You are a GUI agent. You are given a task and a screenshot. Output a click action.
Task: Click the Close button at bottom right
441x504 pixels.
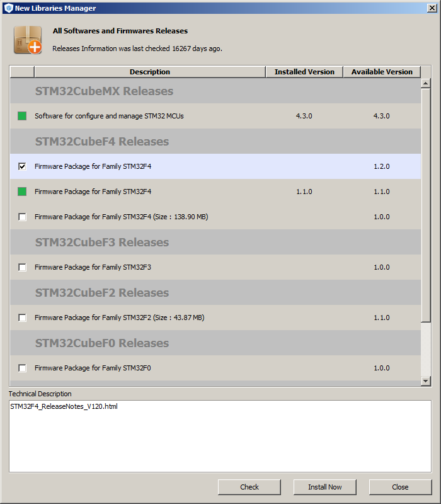400,487
